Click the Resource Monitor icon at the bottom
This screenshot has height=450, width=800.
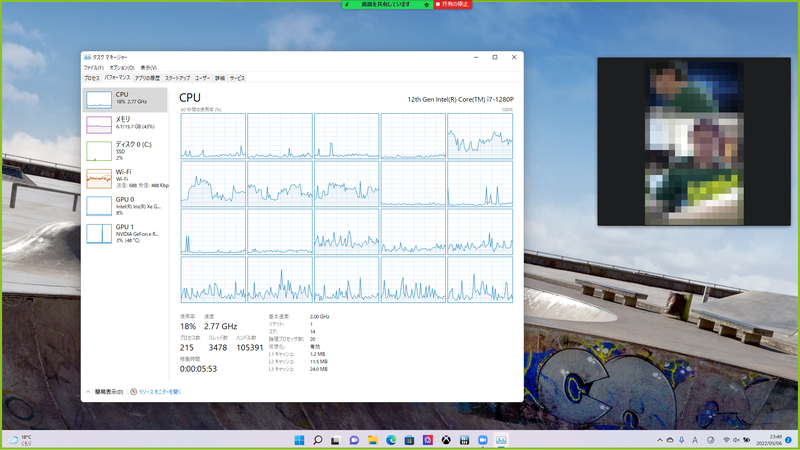(x=134, y=392)
